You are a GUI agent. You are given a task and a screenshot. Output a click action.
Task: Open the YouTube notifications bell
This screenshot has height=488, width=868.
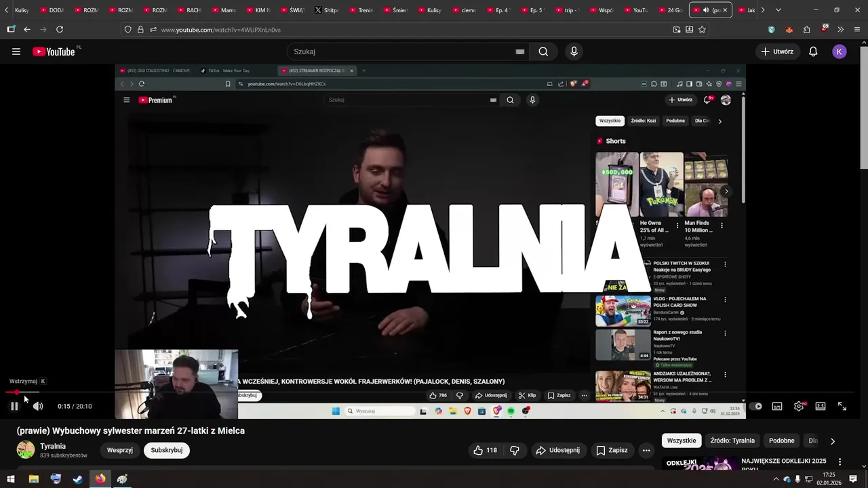click(x=813, y=52)
